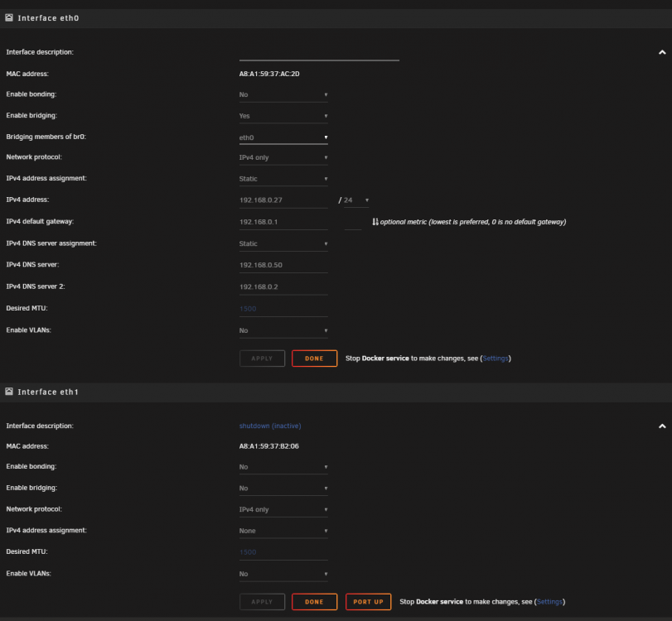Open eth0 Network protocol dropdown
This screenshot has height=621, width=672.
283,157
